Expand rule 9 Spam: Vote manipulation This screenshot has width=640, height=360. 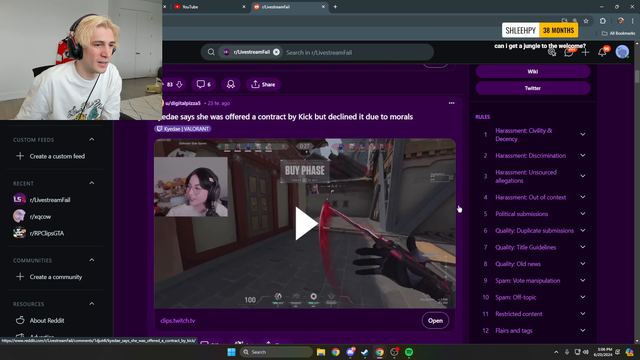[582, 280]
